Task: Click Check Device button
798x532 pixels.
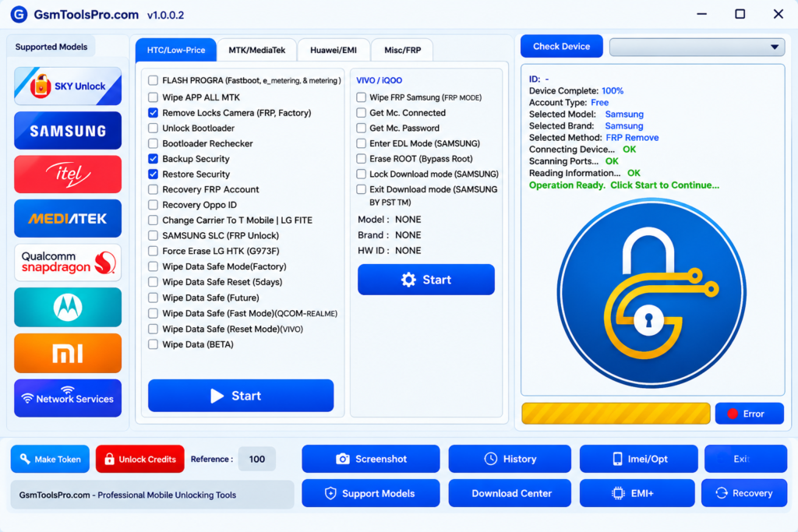Action: click(x=561, y=46)
